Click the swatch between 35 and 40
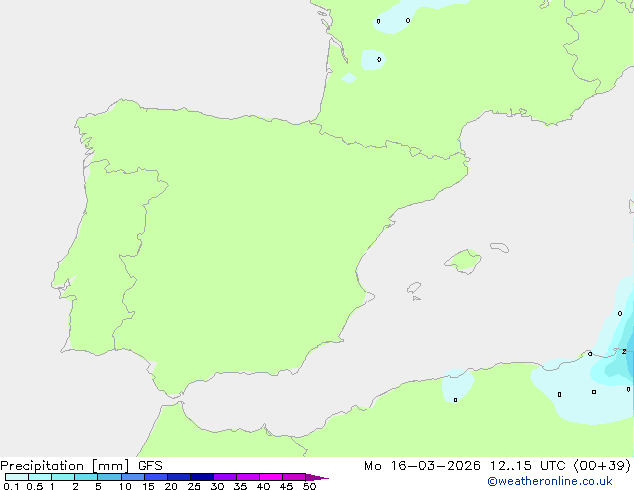634x490 pixels. (x=248, y=477)
